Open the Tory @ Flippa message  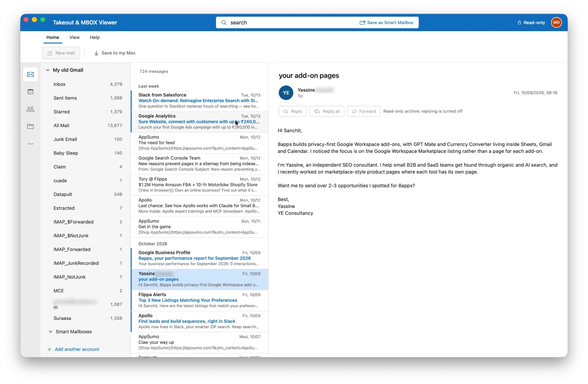click(200, 184)
